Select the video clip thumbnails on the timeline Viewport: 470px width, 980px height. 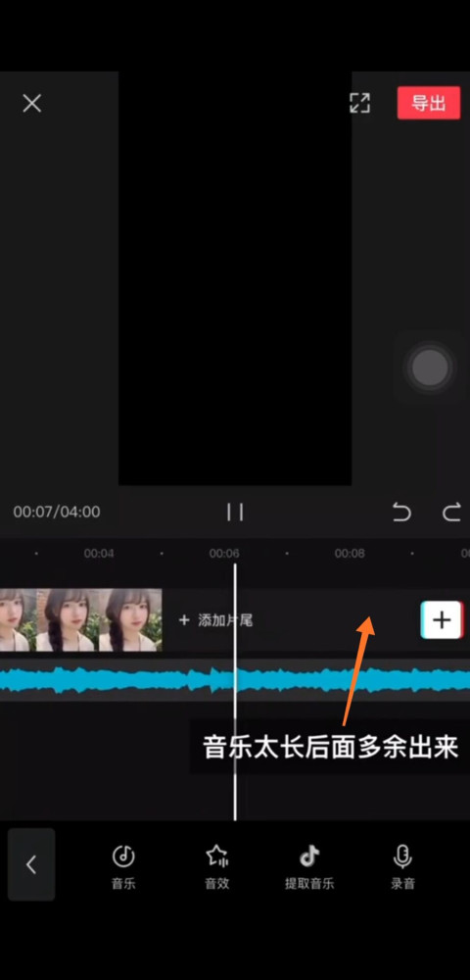click(80, 619)
